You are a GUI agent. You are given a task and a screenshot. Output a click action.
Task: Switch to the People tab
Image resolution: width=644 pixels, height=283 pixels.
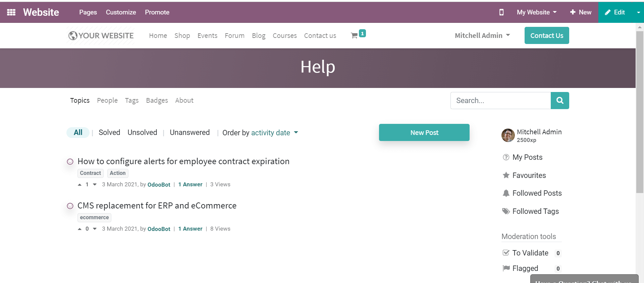pyautogui.click(x=107, y=100)
